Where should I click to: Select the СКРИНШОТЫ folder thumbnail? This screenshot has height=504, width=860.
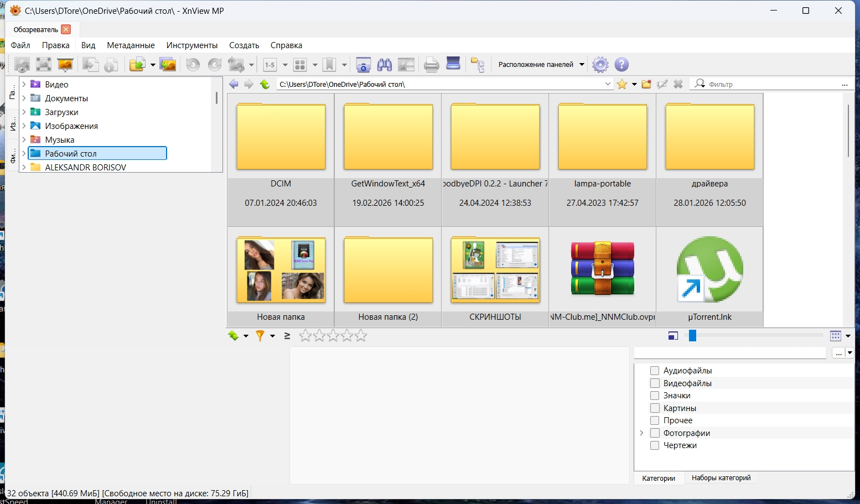[495, 270]
